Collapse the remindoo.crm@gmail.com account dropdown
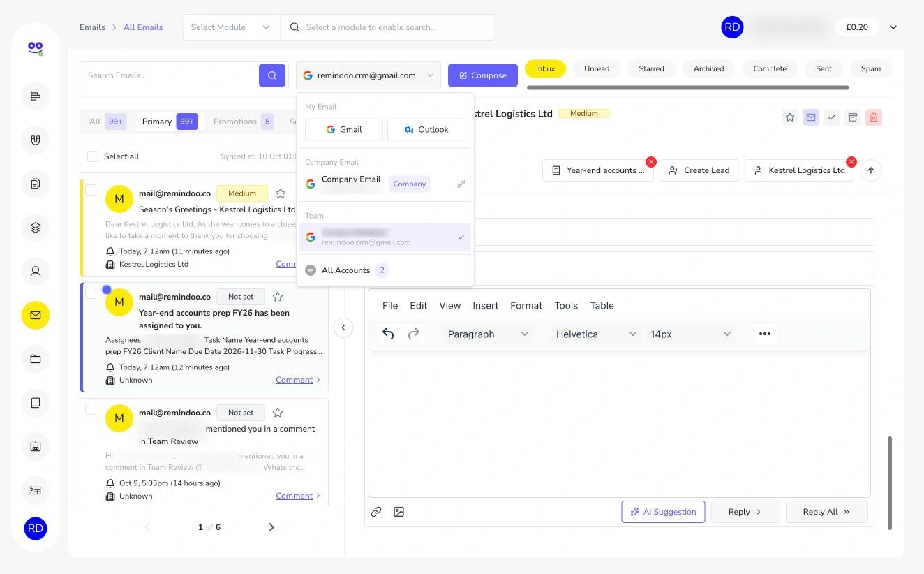Screen dimensions: 924x574 point(368,75)
